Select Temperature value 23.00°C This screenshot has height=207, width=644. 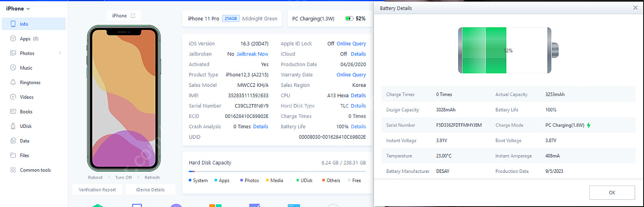point(444,156)
